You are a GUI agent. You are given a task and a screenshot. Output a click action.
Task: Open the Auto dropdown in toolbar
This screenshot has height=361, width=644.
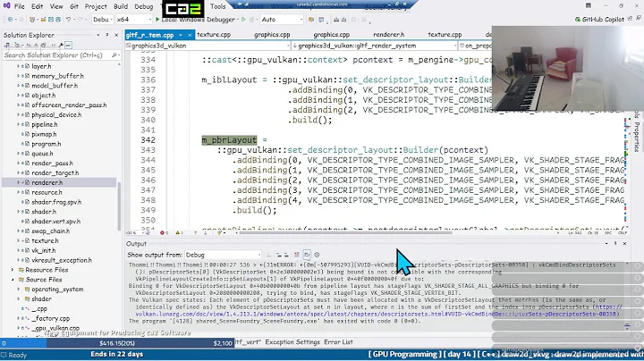coord(282,20)
